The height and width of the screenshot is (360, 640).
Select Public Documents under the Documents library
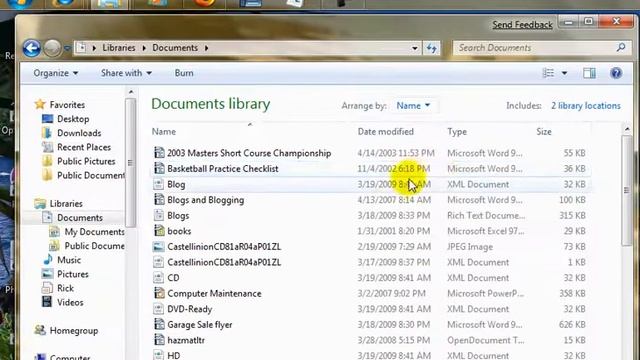click(x=94, y=246)
